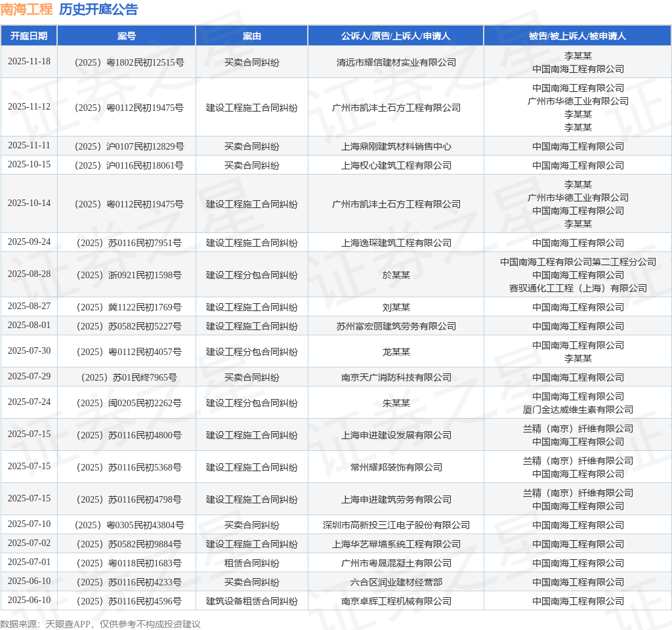The image size is (672, 630).
Task: Select the 开庭日期 column header
Action: [x=29, y=36]
